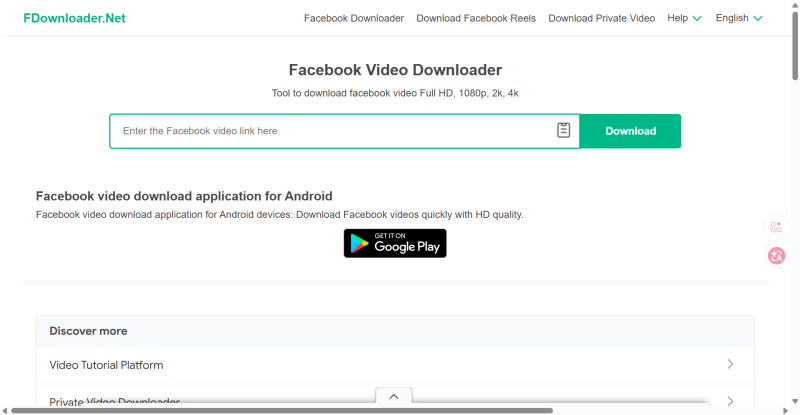Go to Download Facebook Reels
Image resolution: width=800 pixels, height=415 pixels.
tap(476, 18)
